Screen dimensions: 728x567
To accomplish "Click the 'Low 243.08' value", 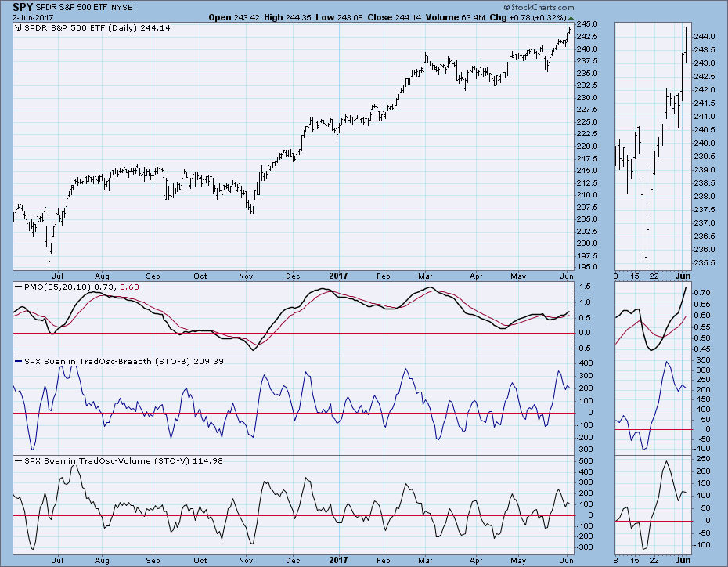I will 339,18.
